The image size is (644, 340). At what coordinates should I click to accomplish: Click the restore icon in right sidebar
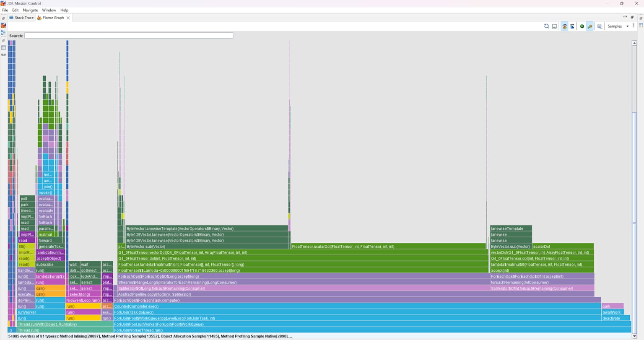(x=641, y=18)
